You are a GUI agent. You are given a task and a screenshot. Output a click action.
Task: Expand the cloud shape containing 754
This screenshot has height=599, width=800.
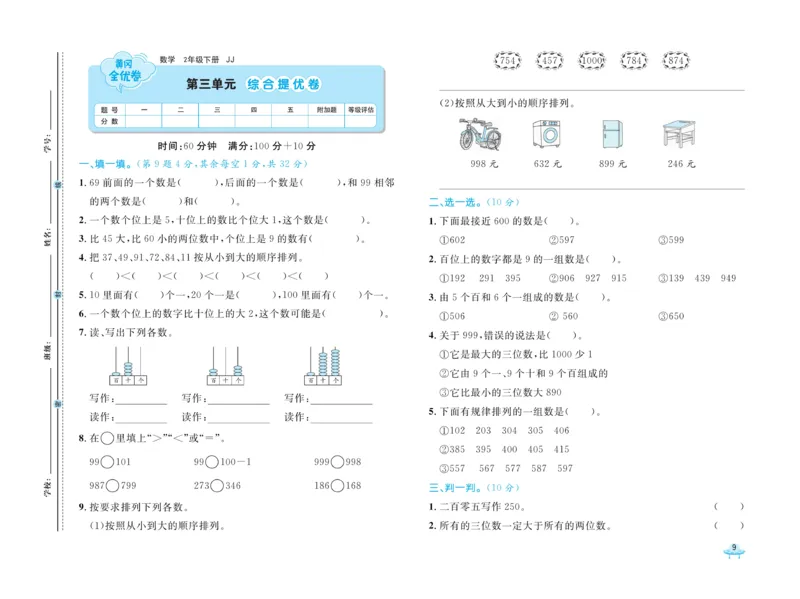(507, 59)
